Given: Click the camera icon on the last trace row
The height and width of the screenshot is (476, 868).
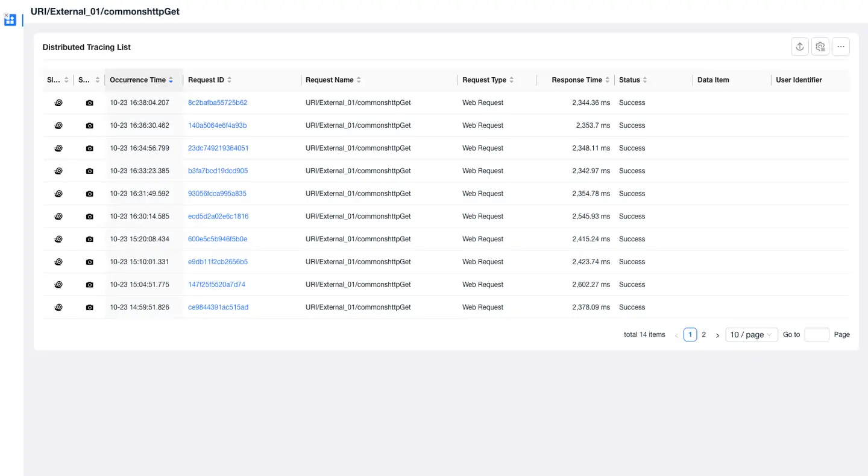Looking at the screenshot, I should (x=89, y=307).
